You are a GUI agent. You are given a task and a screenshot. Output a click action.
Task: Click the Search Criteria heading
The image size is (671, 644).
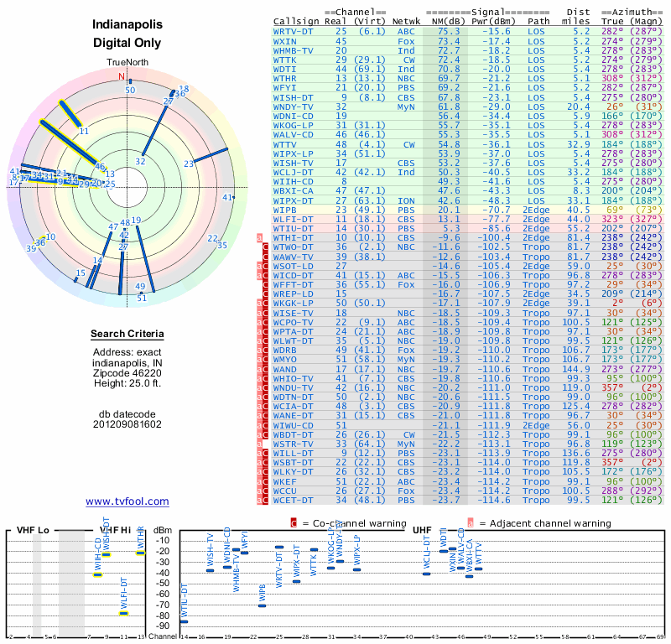[x=127, y=334]
